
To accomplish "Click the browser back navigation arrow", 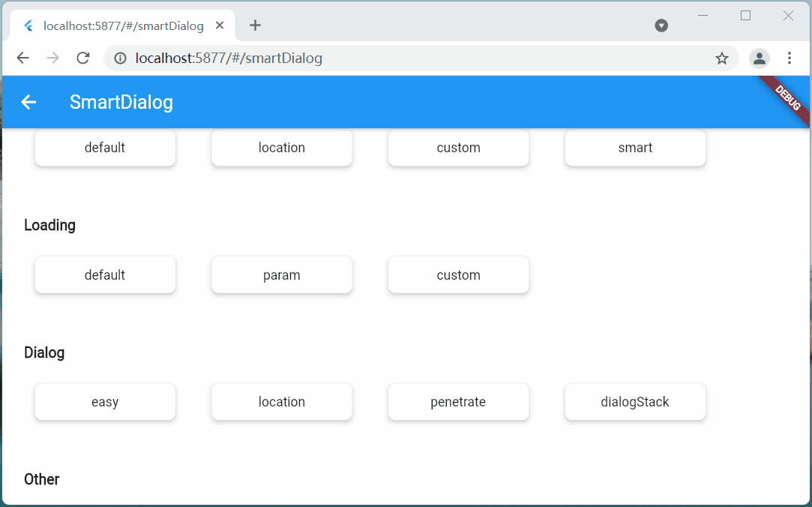I will (22, 58).
